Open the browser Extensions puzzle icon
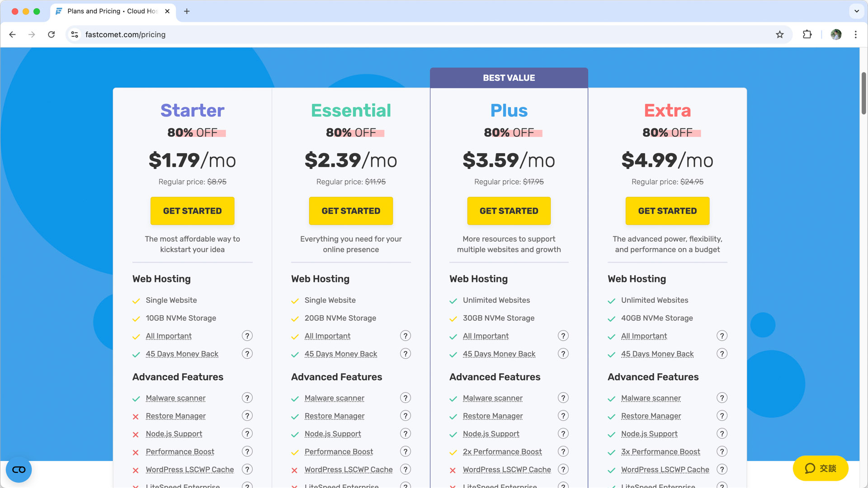This screenshot has height=488, width=868. (807, 35)
